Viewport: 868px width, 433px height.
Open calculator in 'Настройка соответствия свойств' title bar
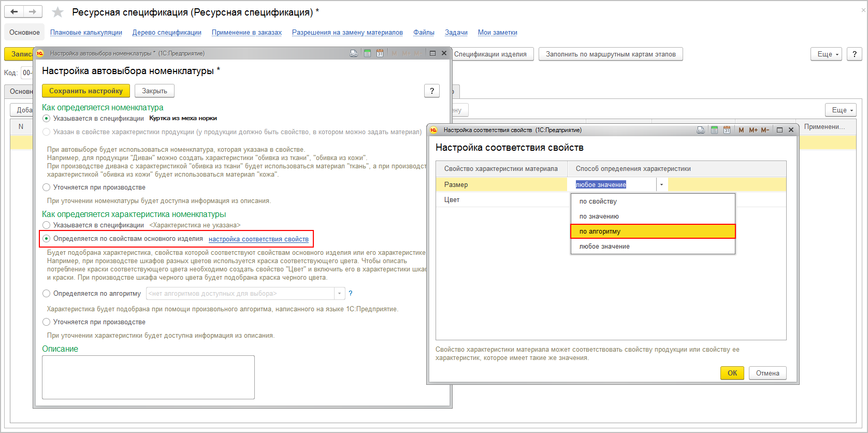(714, 130)
